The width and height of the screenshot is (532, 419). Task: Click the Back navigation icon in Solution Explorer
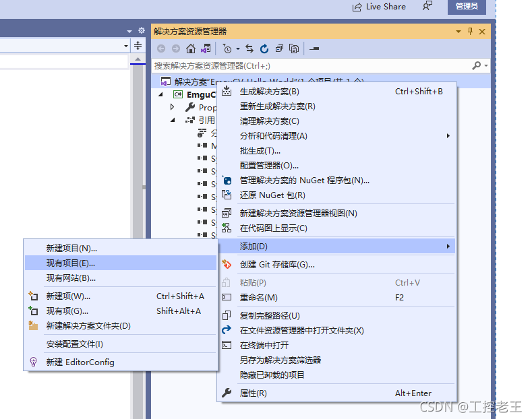[161, 49]
